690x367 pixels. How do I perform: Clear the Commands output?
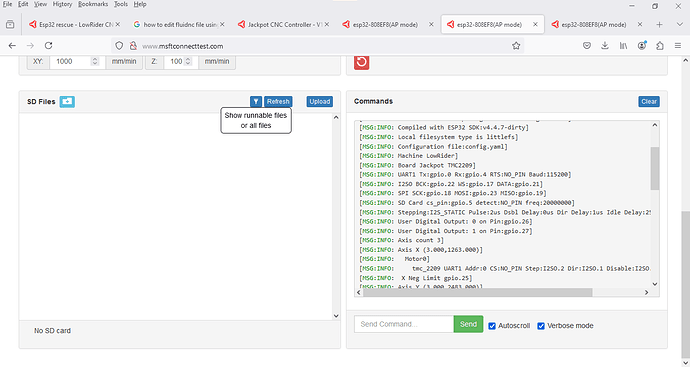click(x=649, y=102)
